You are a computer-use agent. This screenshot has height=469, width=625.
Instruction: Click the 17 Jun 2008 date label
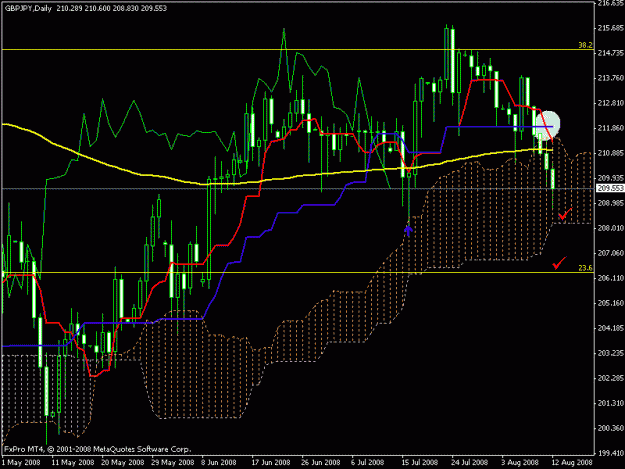click(271, 463)
